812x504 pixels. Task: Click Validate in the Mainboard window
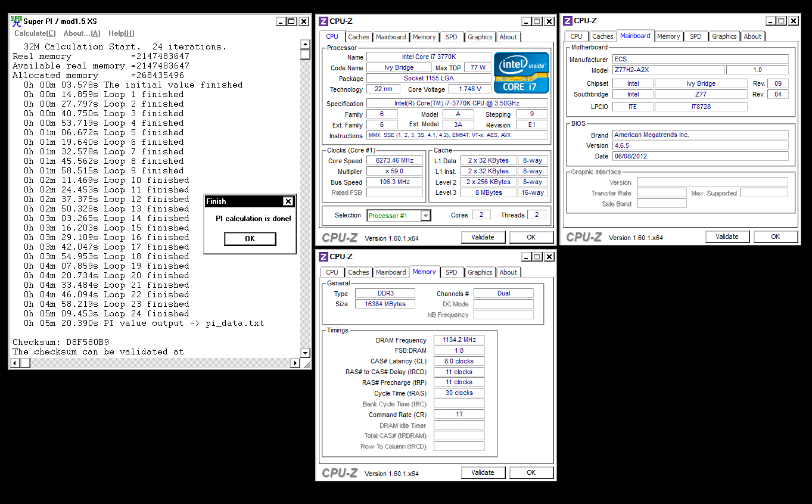(x=727, y=237)
